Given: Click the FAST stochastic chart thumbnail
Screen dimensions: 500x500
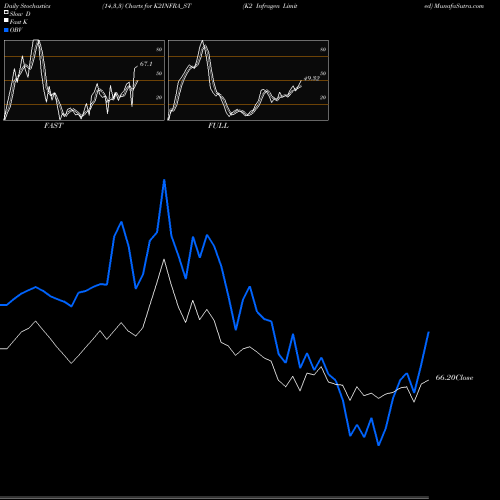Looking at the screenshot, I should pos(84,80).
